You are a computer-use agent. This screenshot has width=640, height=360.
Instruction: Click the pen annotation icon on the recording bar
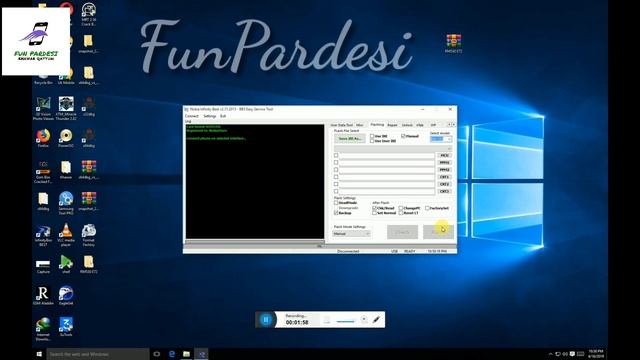pyautogui.click(x=376, y=319)
